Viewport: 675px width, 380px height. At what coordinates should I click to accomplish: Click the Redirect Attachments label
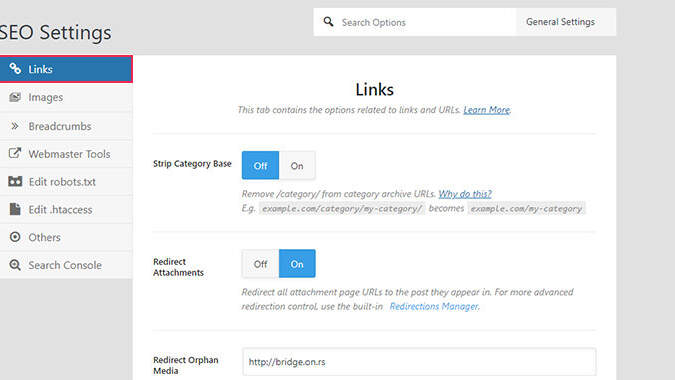[178, 267]
